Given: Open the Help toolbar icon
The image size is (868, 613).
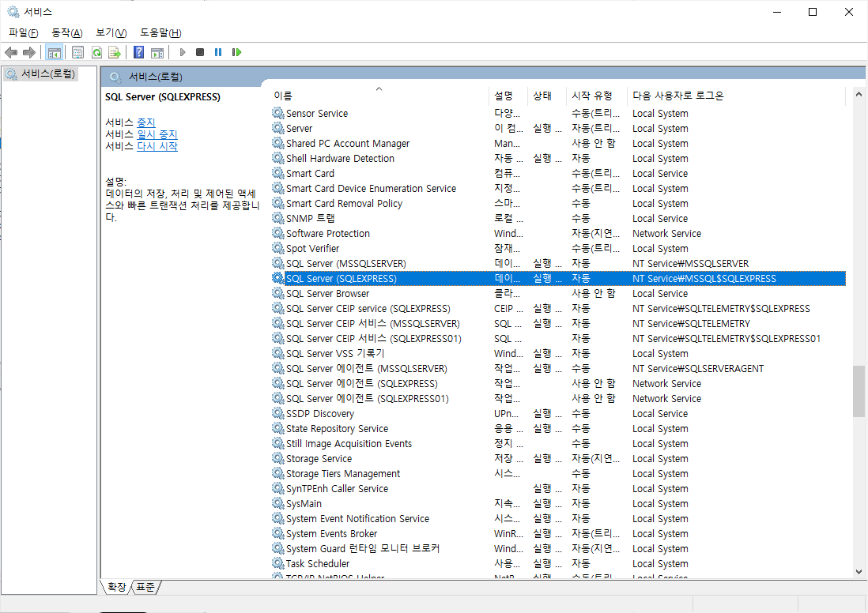Looking at the screenshot, I should tap(139, 53).
